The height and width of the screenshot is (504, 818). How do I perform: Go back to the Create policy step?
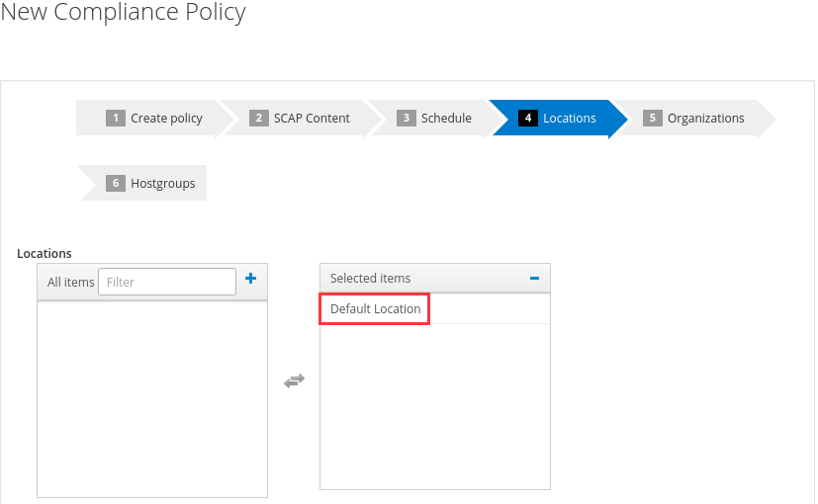tap(166, 119)
